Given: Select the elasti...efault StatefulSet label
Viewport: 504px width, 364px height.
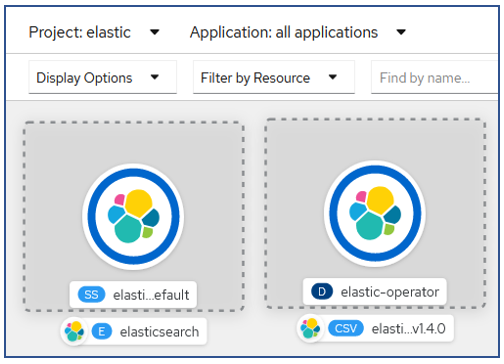Looking at the screenshot, I should 151,295.
